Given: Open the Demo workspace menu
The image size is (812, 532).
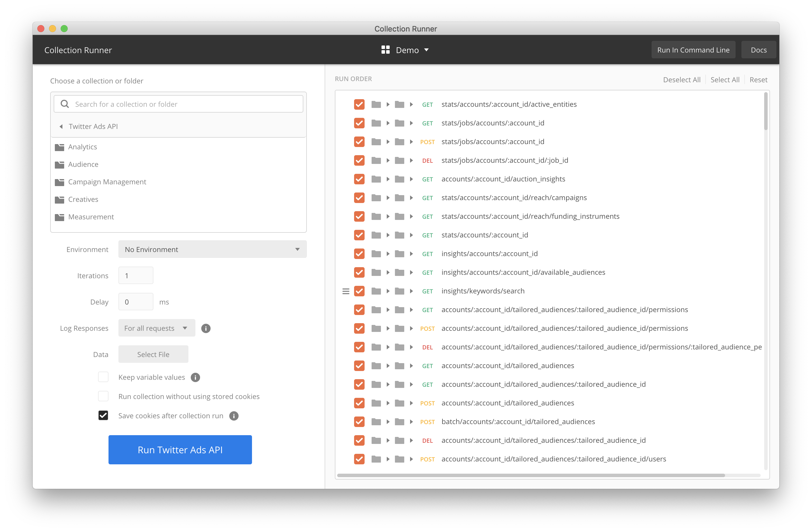Looking at the screenshot, I should click(408, 50).
